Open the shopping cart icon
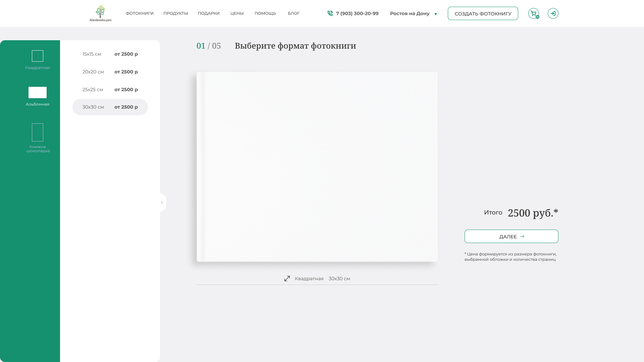 [x=534, y=13]
